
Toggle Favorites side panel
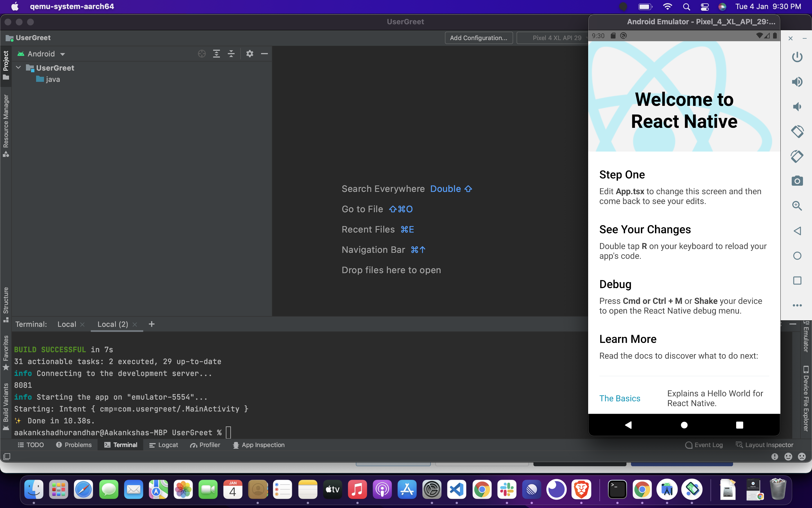coord(6,353)
